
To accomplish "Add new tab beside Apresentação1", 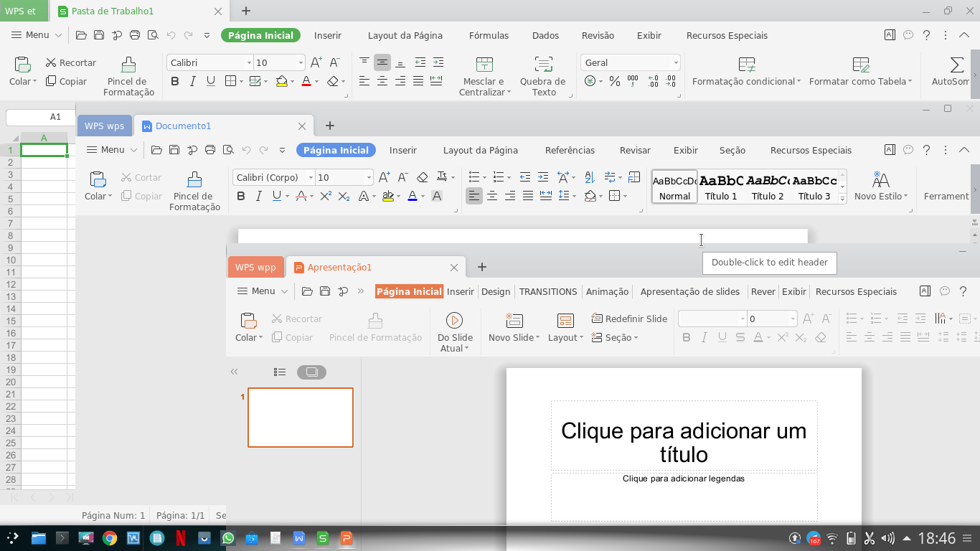I will (482, 267).
